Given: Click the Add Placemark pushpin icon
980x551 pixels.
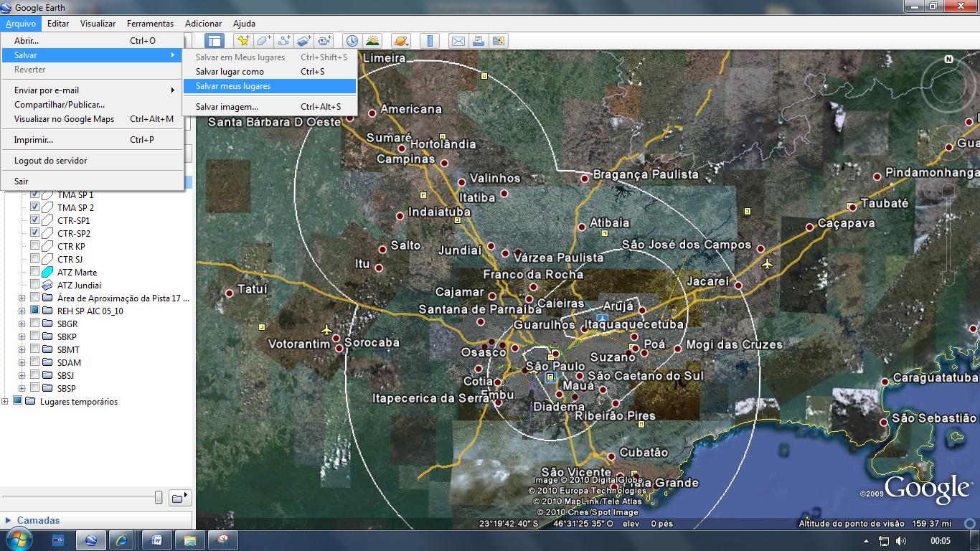Looking at the screenshot, I should [x=243, y=41].
